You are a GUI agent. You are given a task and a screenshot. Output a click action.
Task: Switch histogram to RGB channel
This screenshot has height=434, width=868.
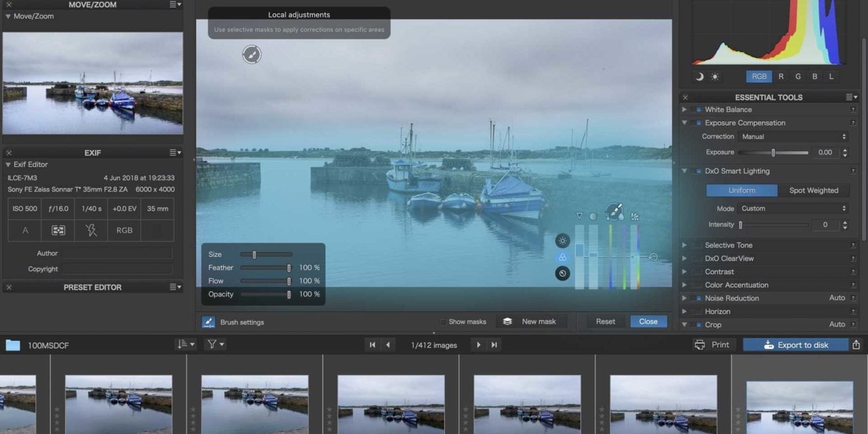pos(759,77)
